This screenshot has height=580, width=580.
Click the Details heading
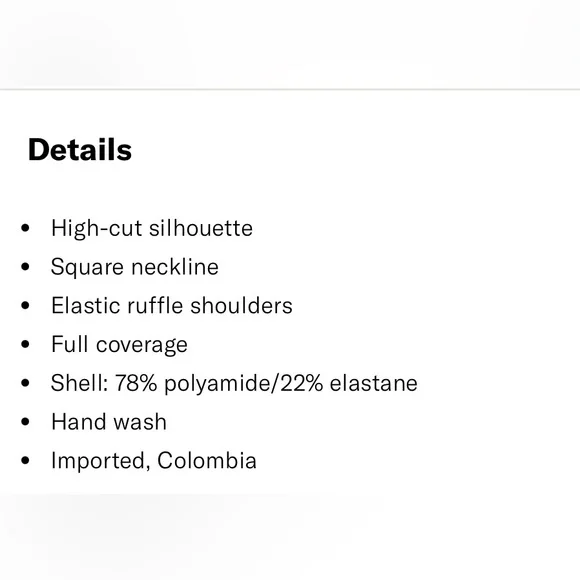point(80,149)
